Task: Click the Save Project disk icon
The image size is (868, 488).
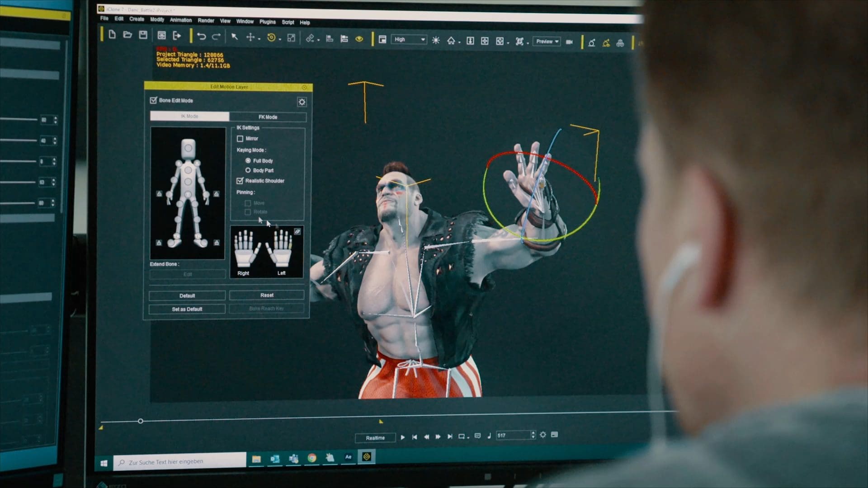Action: [x=143, y=35]
